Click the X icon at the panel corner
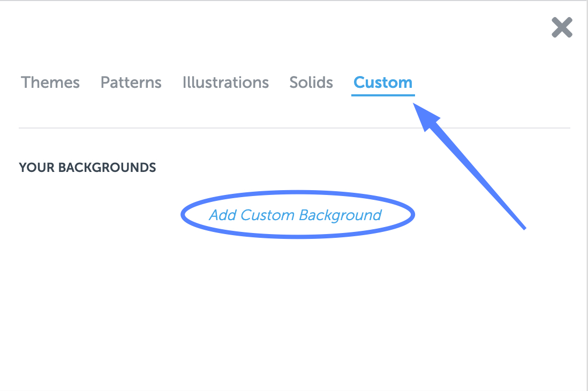Screen dimensions: 588x391 click(x=562, y=27)
